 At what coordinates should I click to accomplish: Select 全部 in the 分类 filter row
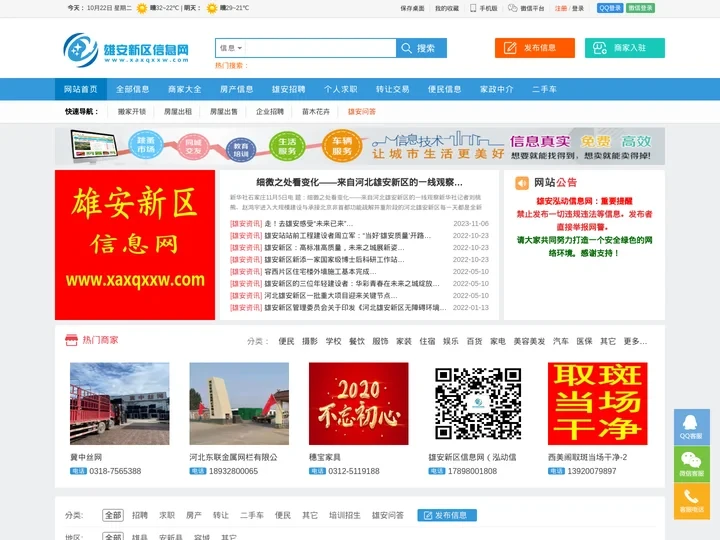click(113, 515)
